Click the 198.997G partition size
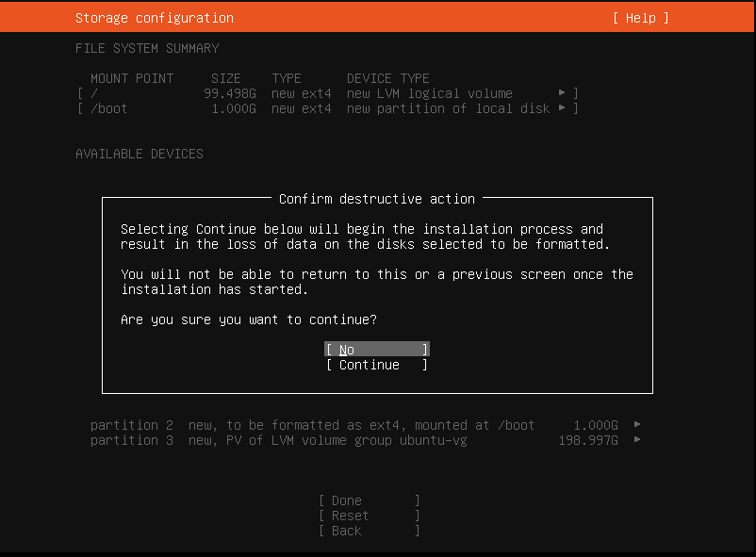Image resolution: width=756 pixels, height=557 pixels. [x=588, y=440]
